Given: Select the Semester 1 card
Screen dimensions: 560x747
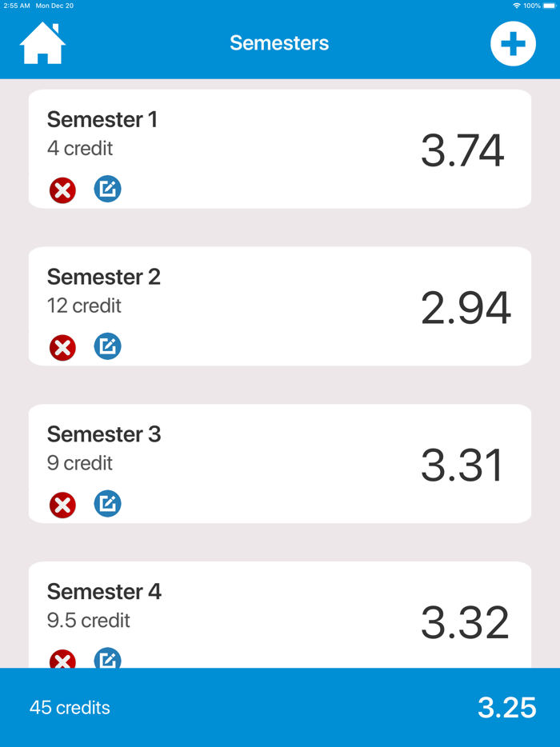Looking at the screenshot, I should click(x=280, y=148).
